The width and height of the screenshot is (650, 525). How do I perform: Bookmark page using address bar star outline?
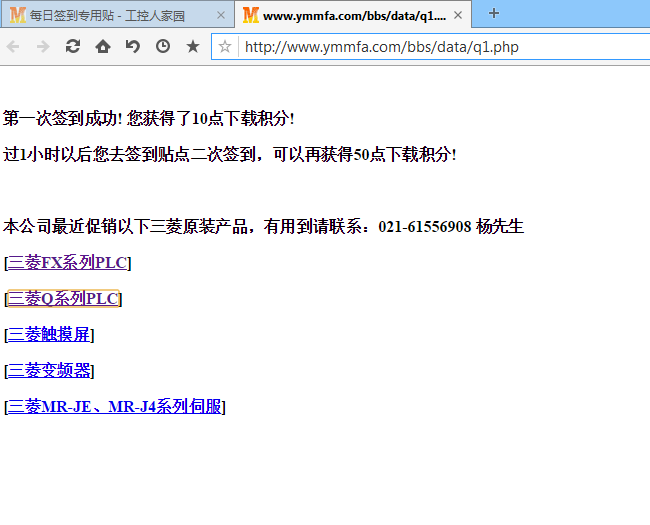point(225,46)
